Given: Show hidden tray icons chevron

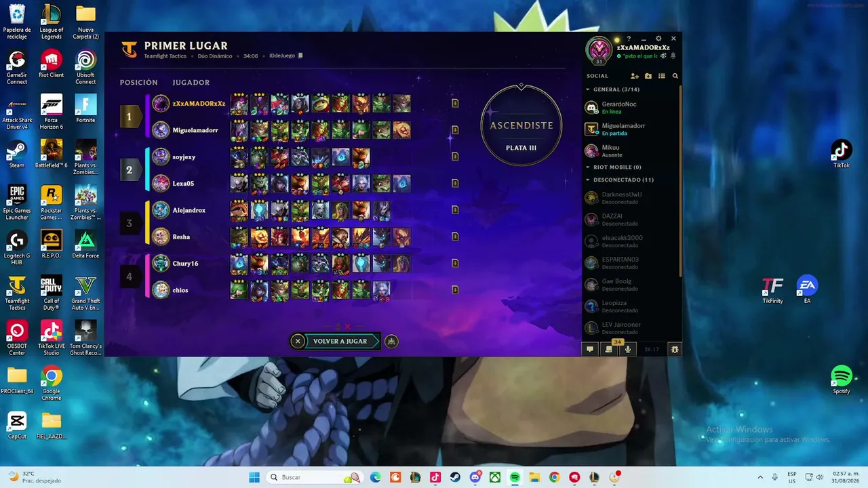Looking at the screenshot, I should [759, 477].
